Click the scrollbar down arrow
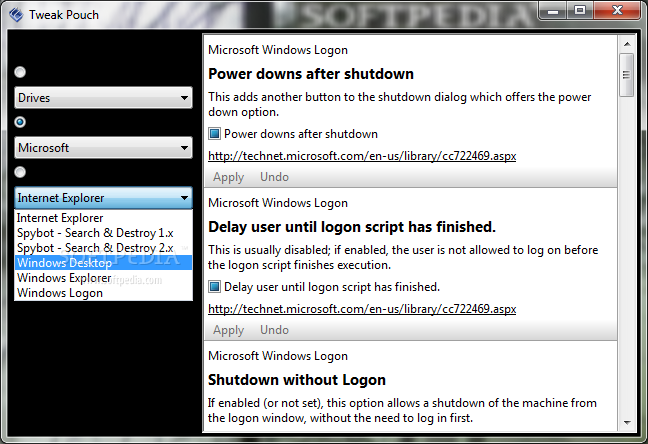 pyautogui.click(x=627, y=423)
